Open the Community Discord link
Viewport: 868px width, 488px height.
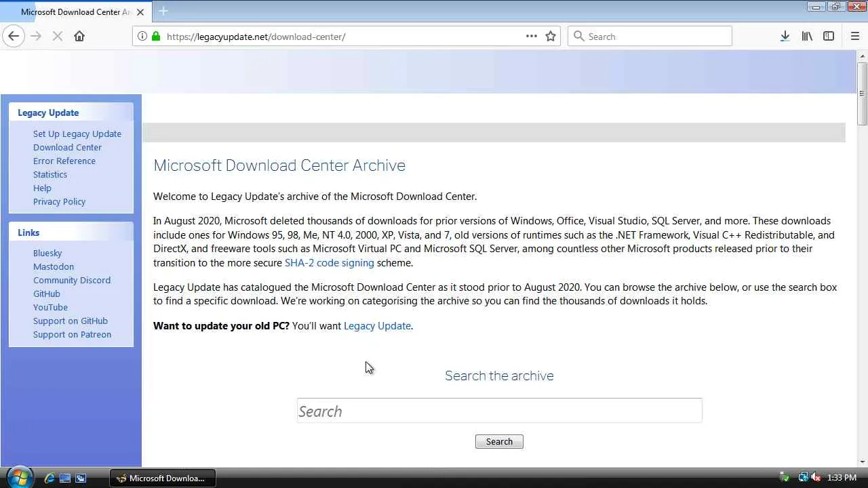tap(72, 280)
